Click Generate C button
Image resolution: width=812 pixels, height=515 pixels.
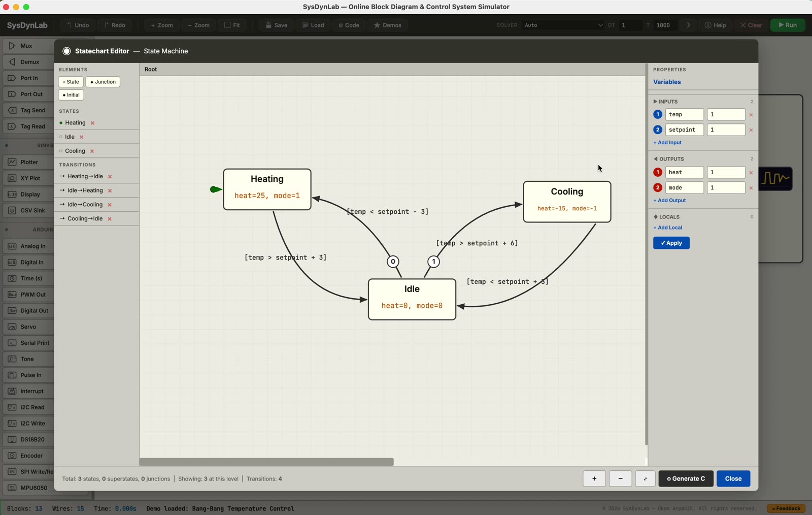coord(686,478)
